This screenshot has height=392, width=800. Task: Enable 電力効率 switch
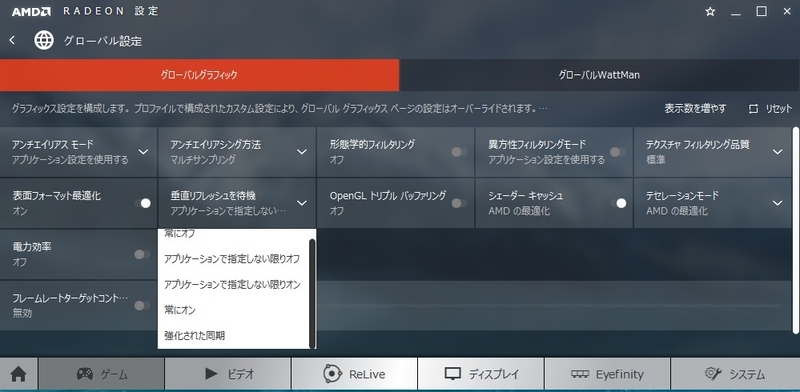pyautogui.click(x=142, y=254)
